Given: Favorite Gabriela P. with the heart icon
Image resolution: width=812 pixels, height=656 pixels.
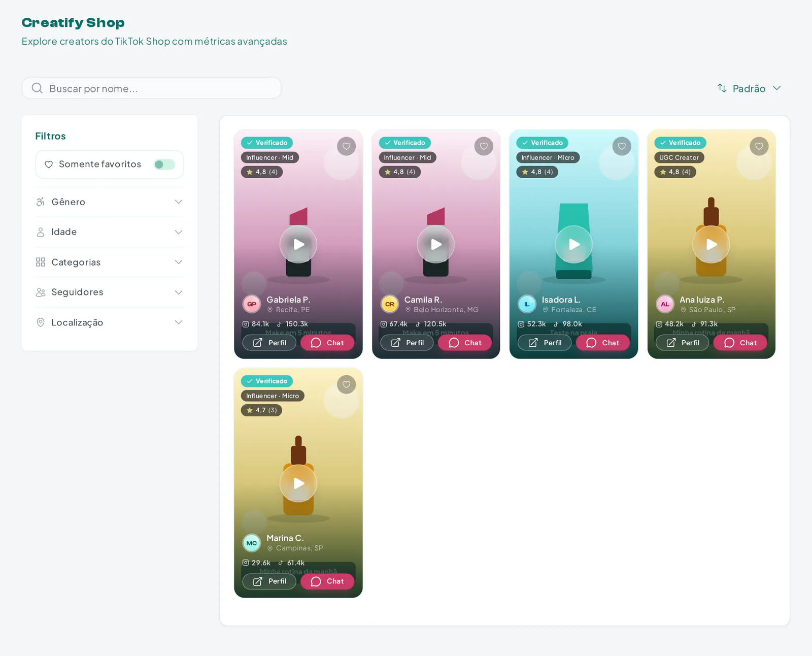Looking at the screenshot, I should [346, 146].
